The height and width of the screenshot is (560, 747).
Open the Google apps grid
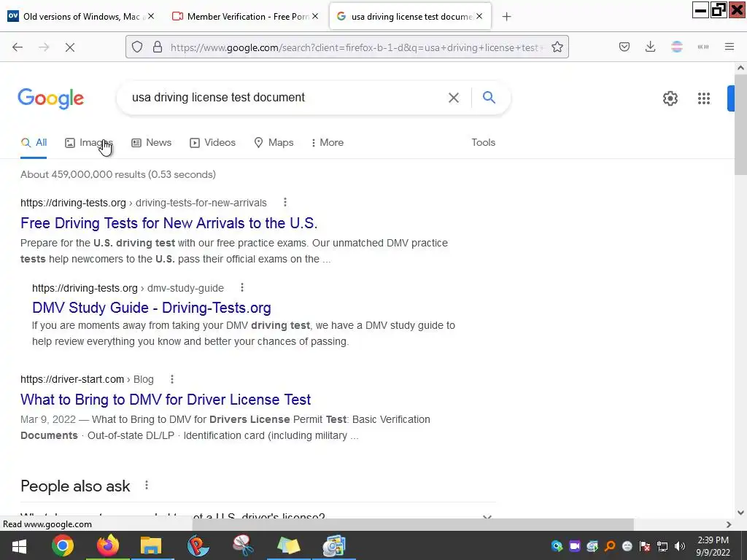point(704,98)
